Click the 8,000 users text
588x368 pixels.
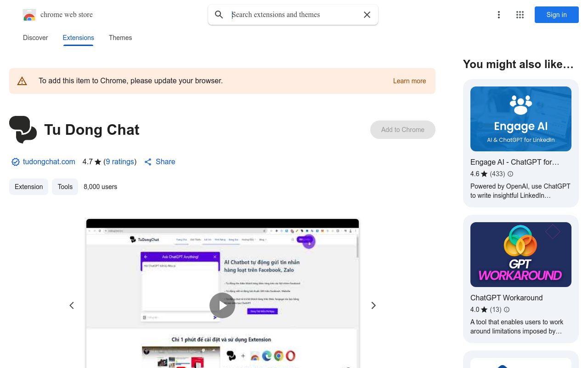coord(100,187)
